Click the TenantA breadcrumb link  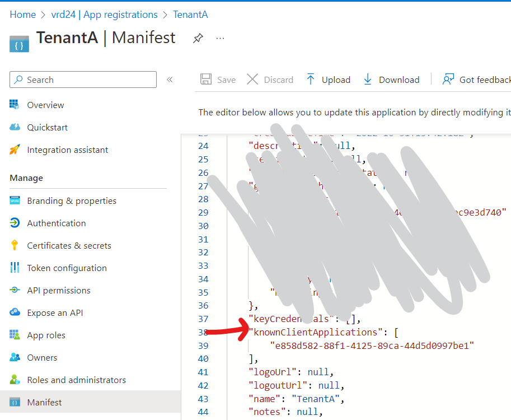coord(190,15)
